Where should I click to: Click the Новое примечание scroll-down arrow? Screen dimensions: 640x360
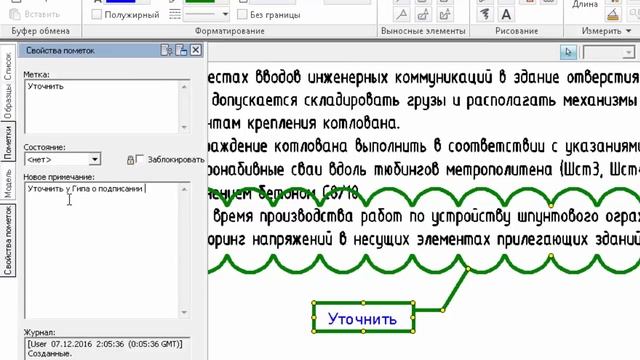pyautogui.click(x=184, y=312)
